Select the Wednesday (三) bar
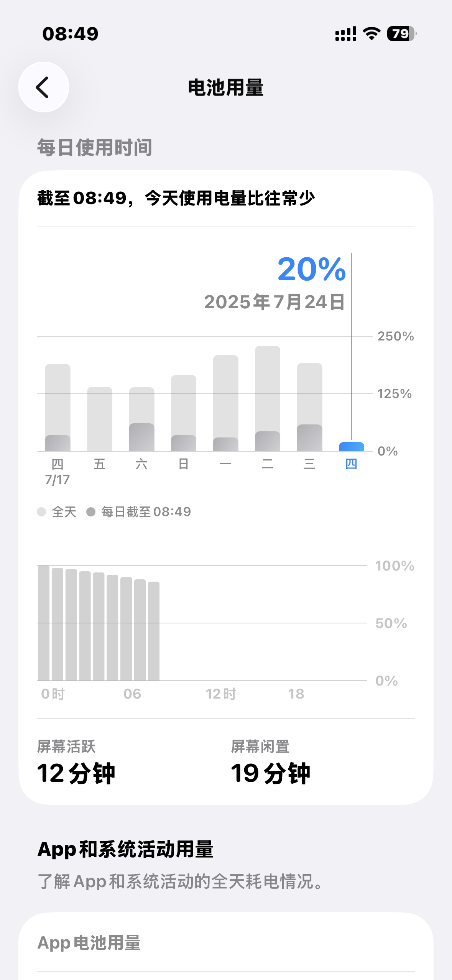 coord(309,407)
